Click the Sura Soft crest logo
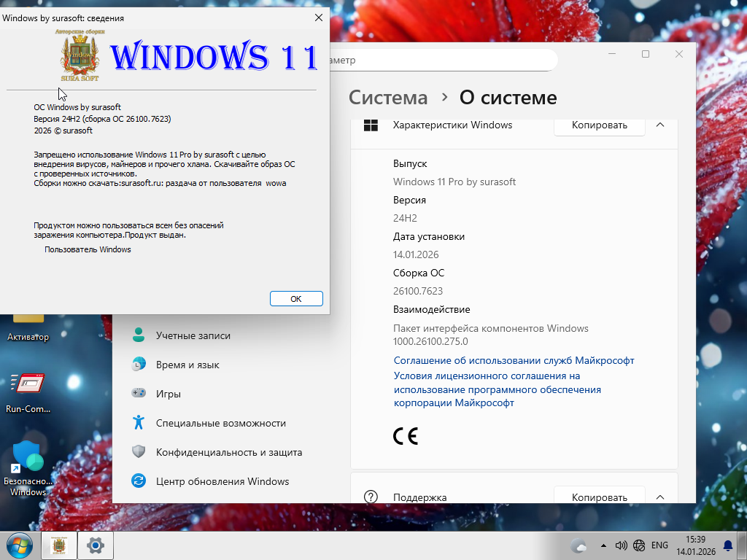 tap(80, 55)
